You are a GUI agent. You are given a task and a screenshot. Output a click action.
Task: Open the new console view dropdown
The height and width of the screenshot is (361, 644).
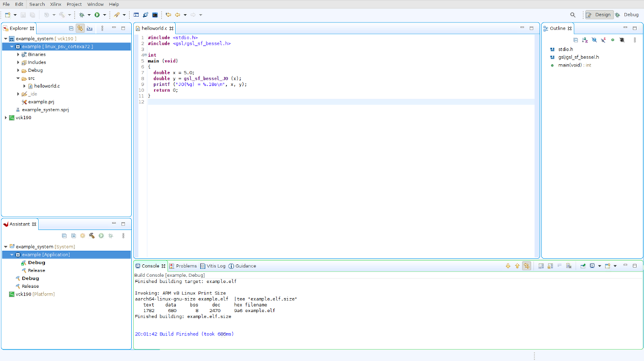point(615,266)
